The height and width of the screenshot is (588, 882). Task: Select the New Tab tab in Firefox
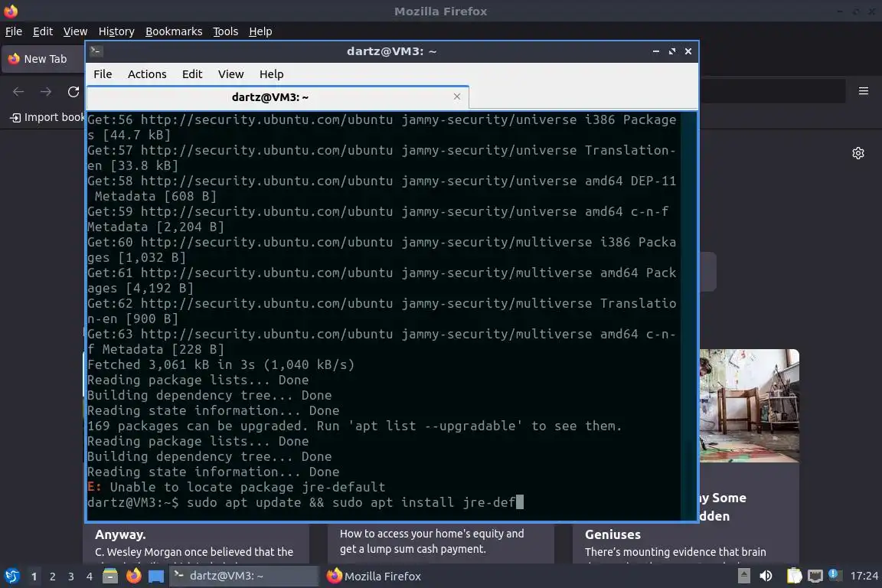[44, 59]
